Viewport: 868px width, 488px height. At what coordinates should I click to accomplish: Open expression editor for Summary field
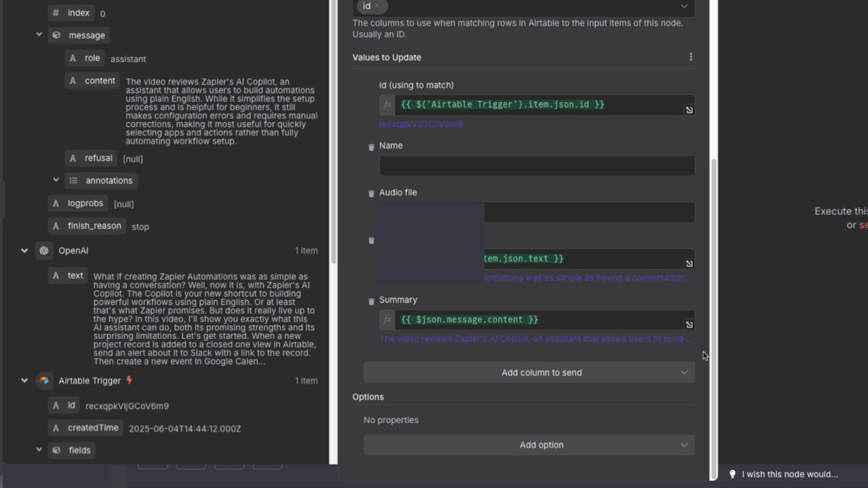689,325
